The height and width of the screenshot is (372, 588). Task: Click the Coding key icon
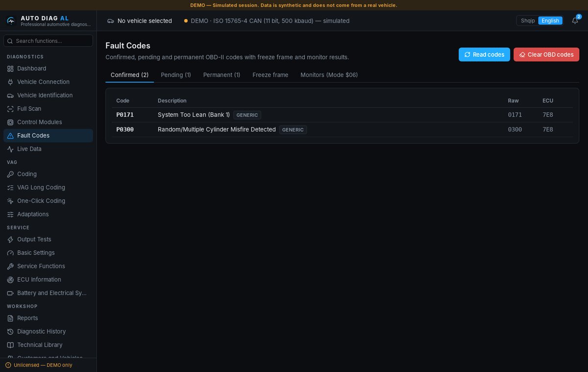[10, 174]
